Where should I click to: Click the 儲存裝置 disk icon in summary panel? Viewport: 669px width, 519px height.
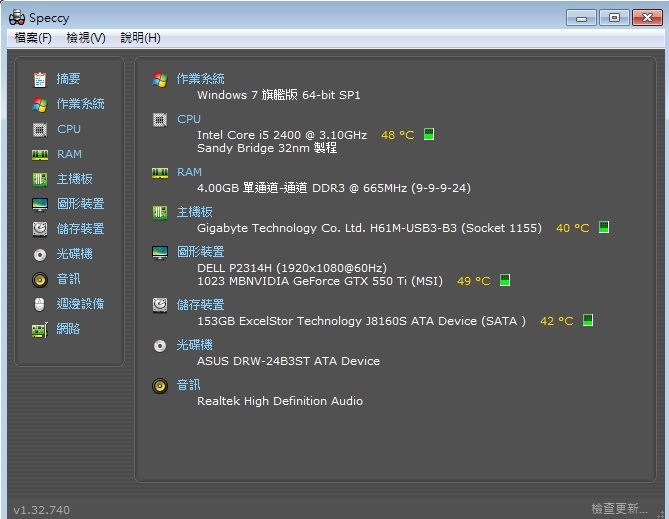pyautogui.click(x=160, y=306)
